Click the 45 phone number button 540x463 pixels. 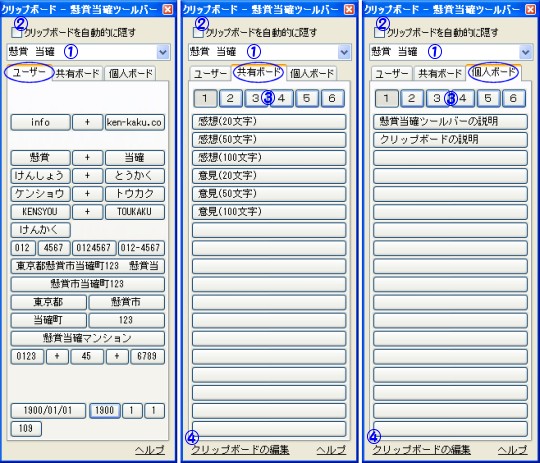(87, 356)
